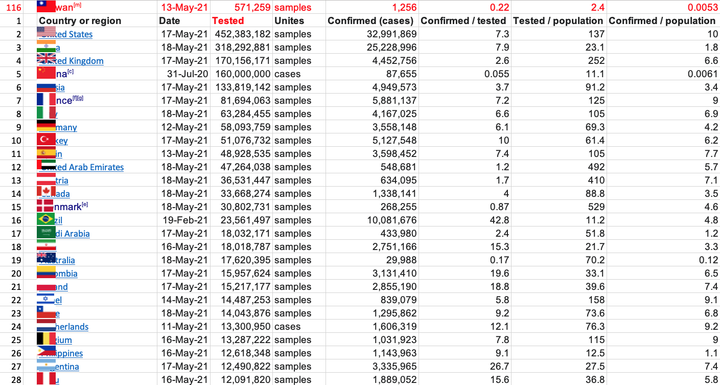Screen dimensions: 720x385
Task: Select the Country or region header cell
Action: (80, 21)
